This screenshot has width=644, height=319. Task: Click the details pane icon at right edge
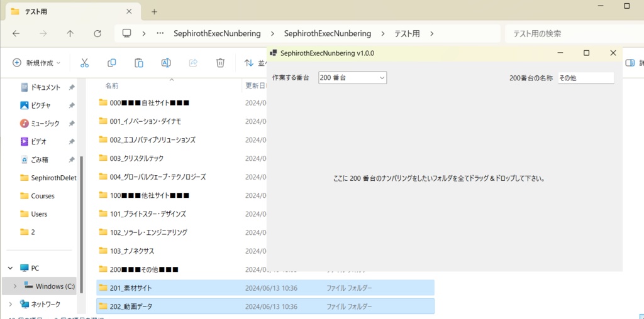point(630,63)
